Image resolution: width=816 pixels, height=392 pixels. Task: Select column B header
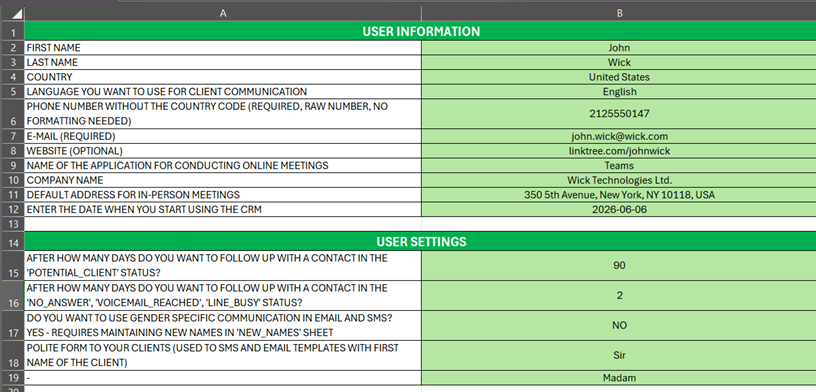[619, 14]
